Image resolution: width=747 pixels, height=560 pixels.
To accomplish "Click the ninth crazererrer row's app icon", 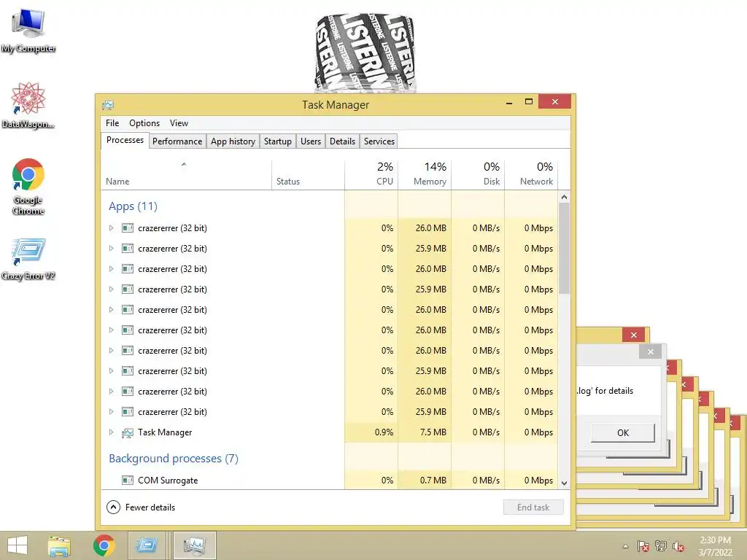I will 127,392.
